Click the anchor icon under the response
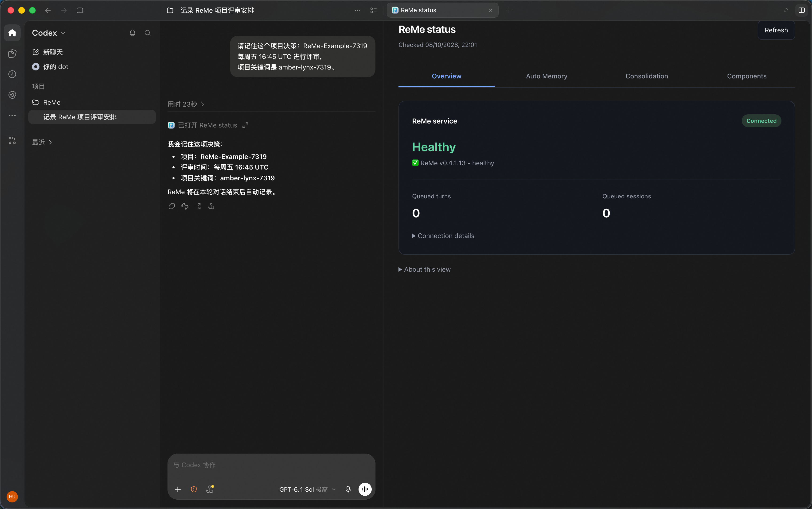The width and height of the screenshot is (812, 509). 211,206
